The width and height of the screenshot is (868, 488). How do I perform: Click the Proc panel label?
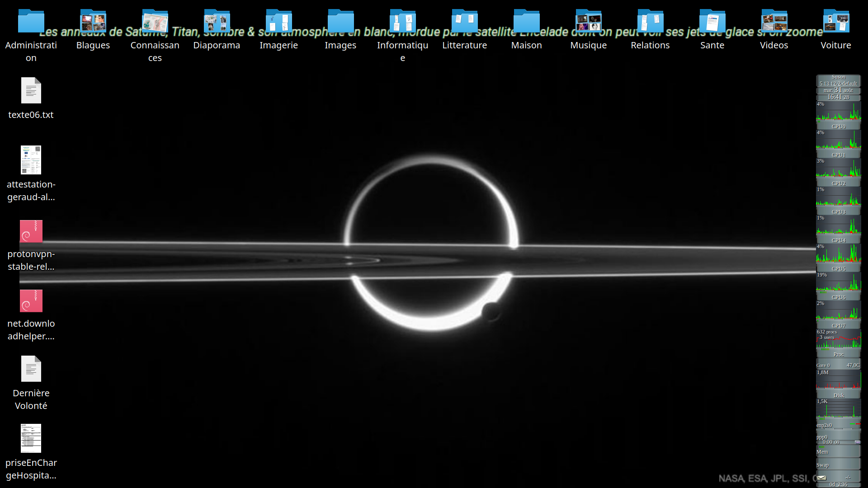point(839,354)
